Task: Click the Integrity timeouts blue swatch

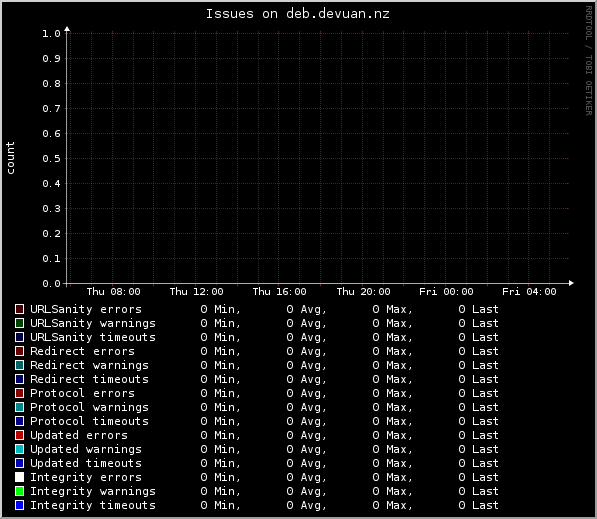Action: click(x=19, y=505)
